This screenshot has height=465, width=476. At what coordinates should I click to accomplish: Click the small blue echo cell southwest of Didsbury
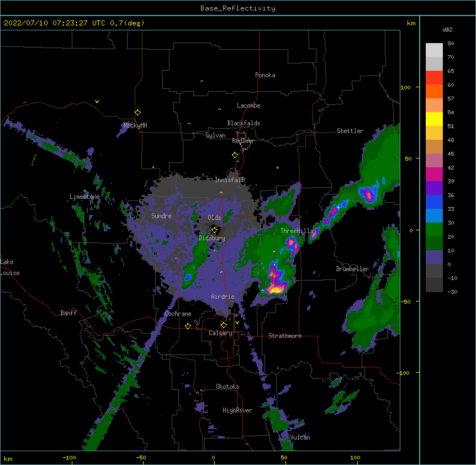(x=188, y=277)
